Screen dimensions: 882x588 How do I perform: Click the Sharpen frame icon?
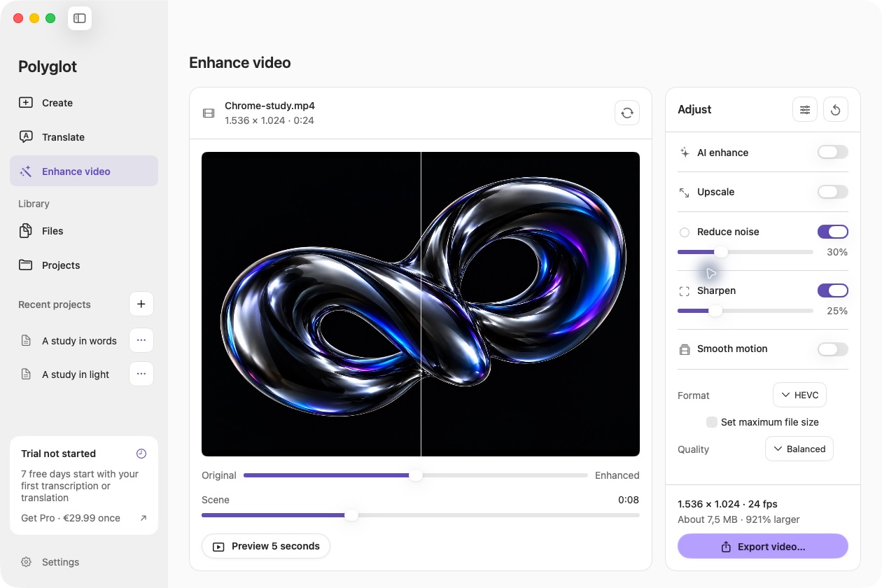click(685, 290)
